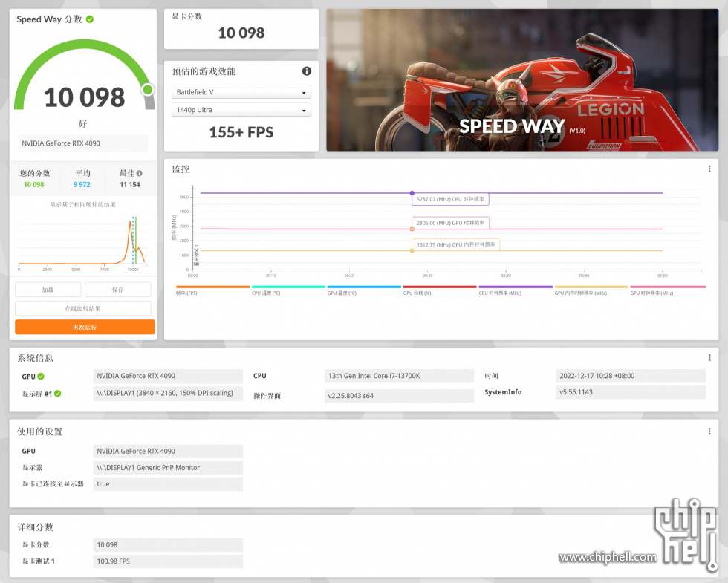Screen dimensions: 728x583
Task: Click the 155+ FPS estimate
Action: [241, 132]
